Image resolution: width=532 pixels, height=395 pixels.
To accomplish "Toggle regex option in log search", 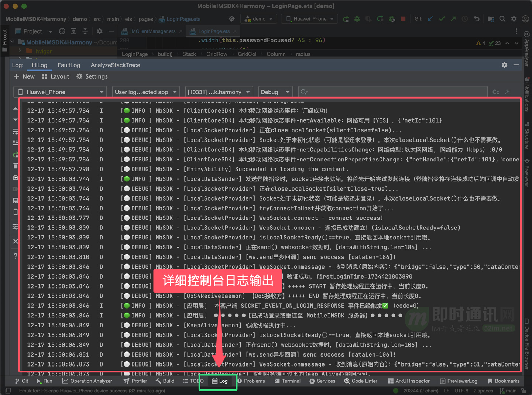I will pos(508,92).
